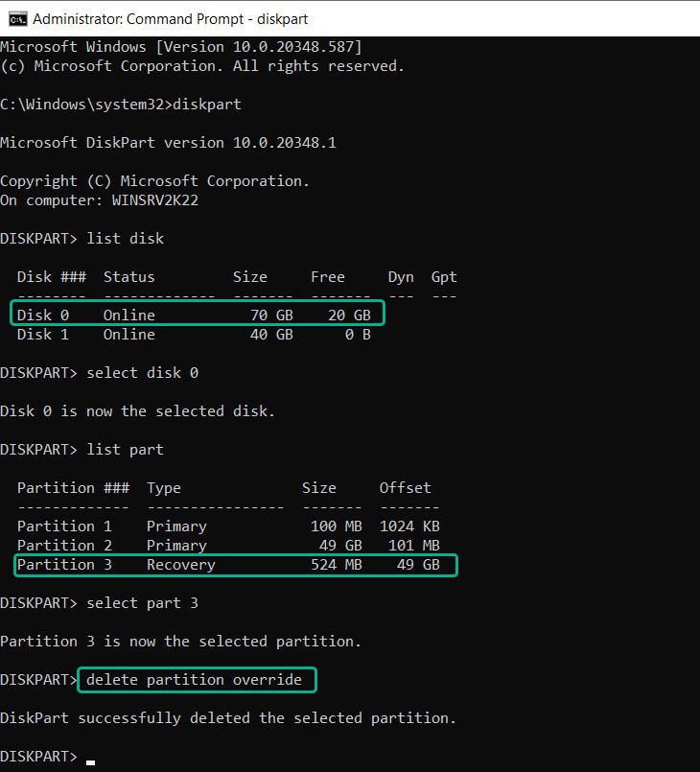Click the 'Partition 2' row label
The width and height of the screenshot is (700, 772).
click(64, 546)
